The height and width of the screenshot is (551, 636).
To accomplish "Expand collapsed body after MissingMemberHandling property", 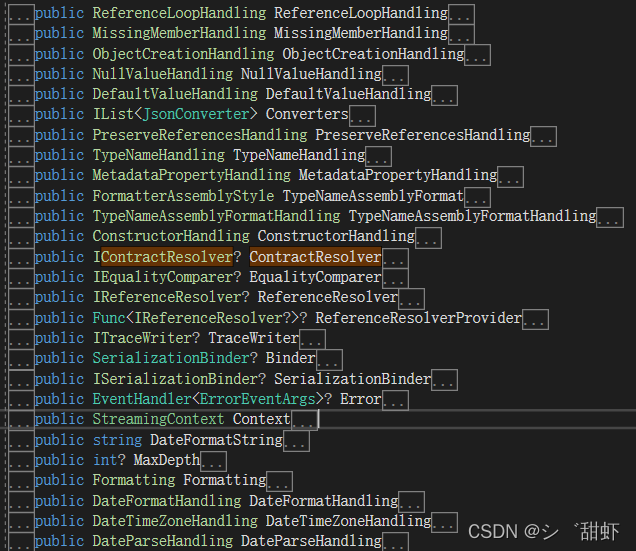I will (461, 35).
